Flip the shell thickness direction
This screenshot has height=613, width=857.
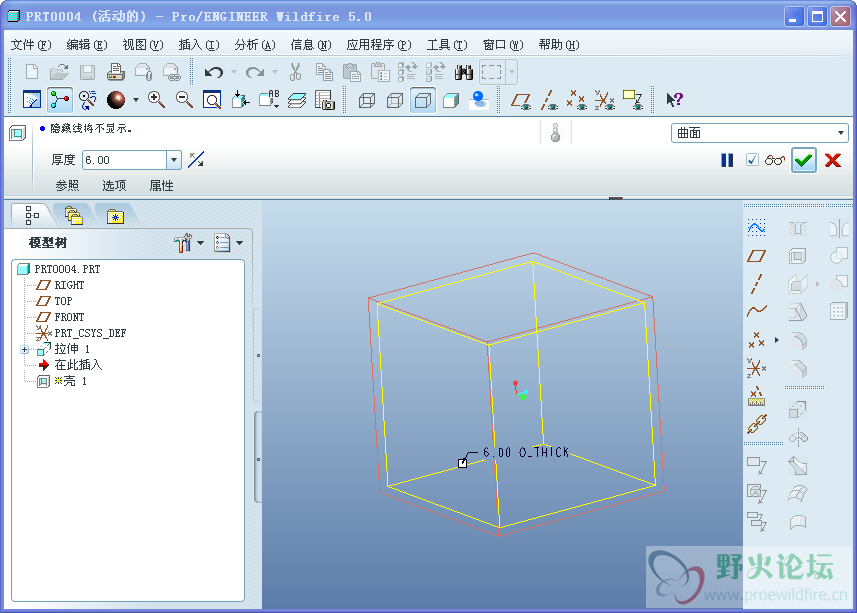click(x=196, y=160)
